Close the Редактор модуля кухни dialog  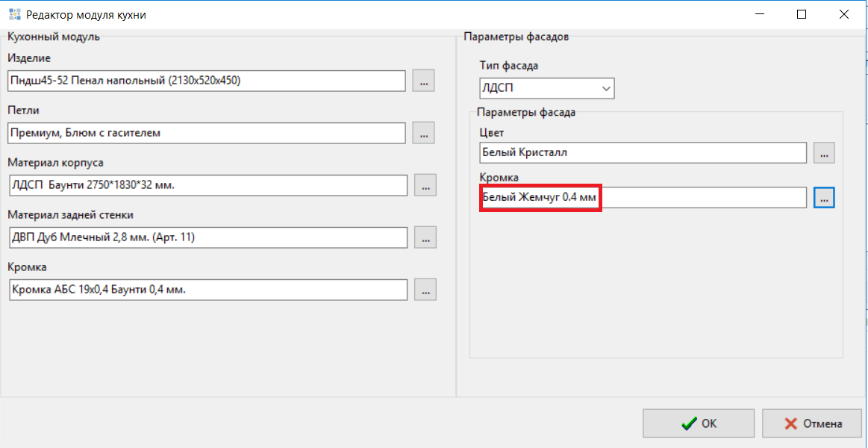[843, 14]
